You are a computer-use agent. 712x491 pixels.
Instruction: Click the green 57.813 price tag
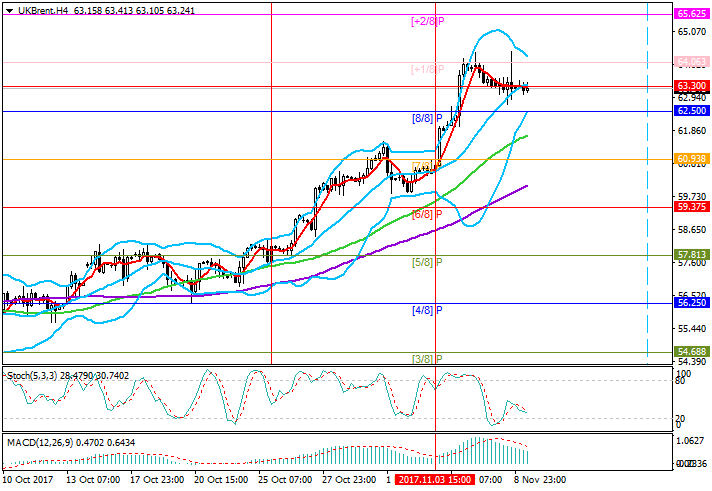pos(691,255)
